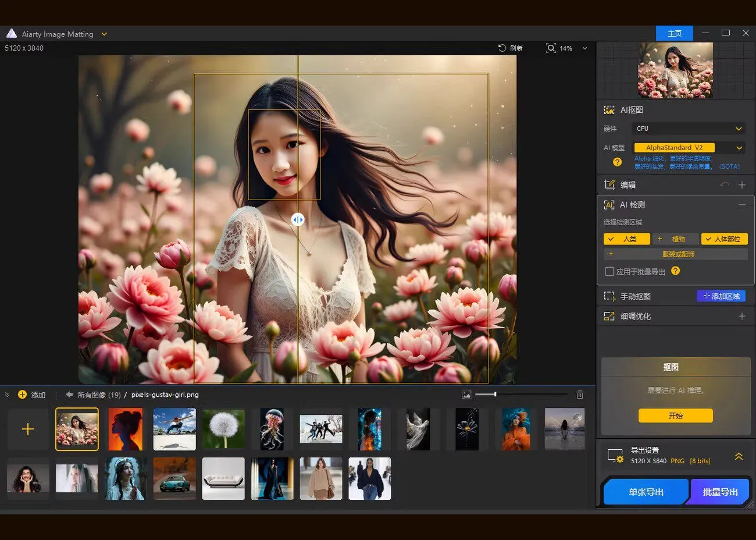
Task: Enable 植物 detection with its plus checkbox
Action: tap(659, 239)
